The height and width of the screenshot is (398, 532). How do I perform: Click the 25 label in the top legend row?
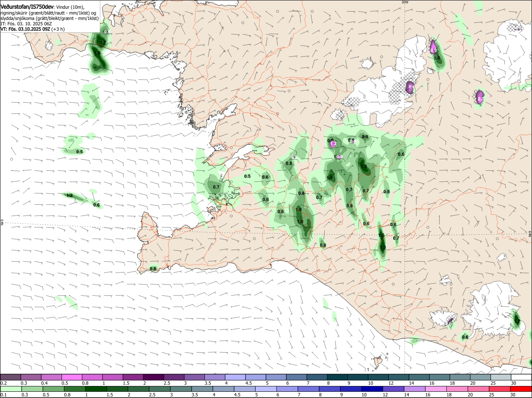pos(493,383)
